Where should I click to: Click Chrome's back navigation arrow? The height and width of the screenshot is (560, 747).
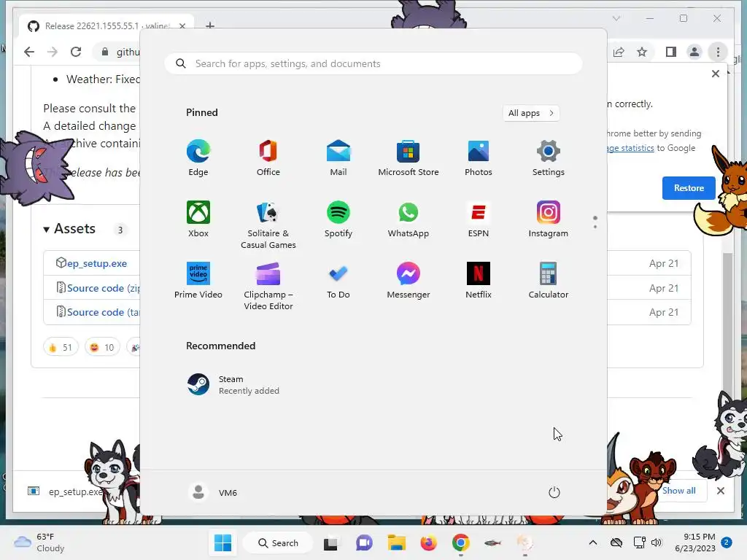pos(29,52)
